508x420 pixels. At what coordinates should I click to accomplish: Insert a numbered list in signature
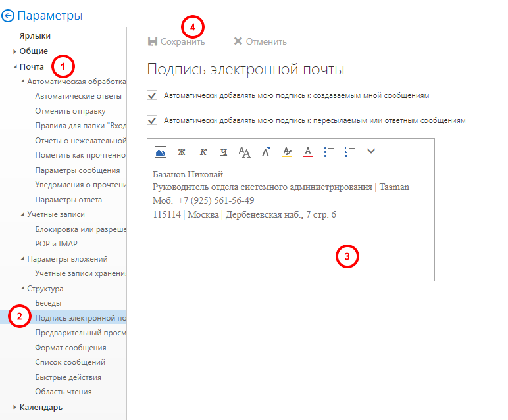click(x=350, y=152)
